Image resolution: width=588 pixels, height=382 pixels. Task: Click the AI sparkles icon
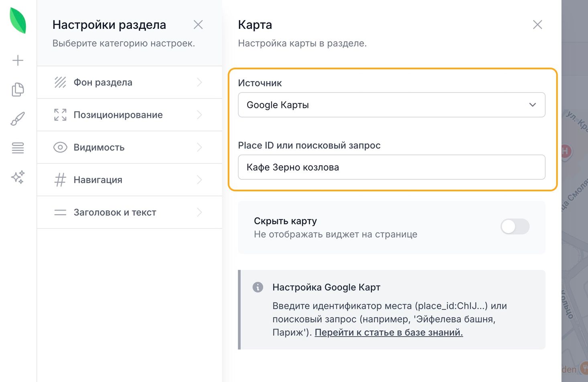(18, 177)
